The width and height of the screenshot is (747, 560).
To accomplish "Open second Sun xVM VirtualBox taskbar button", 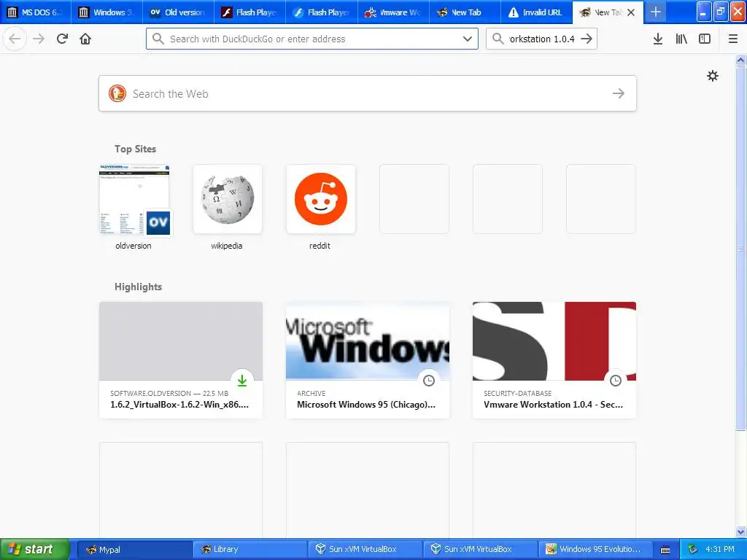I will (x=480, y=549).
